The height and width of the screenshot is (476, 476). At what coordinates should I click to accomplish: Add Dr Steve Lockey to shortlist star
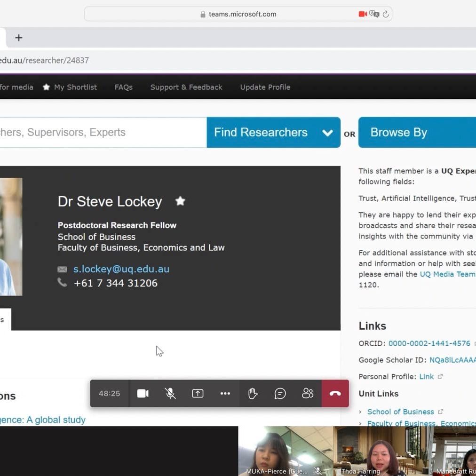click(180, 201)
